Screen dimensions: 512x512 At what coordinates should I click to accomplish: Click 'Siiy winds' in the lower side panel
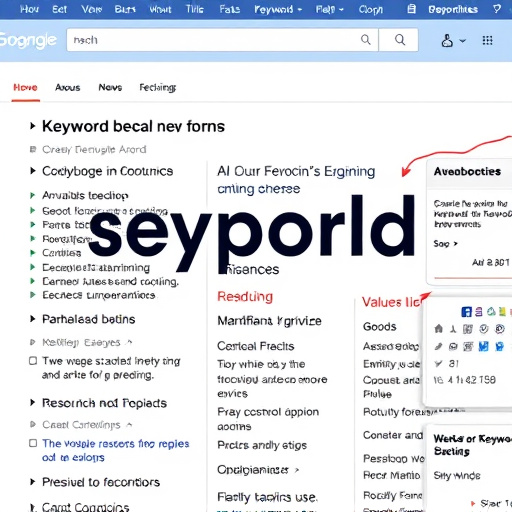[457, 476]
